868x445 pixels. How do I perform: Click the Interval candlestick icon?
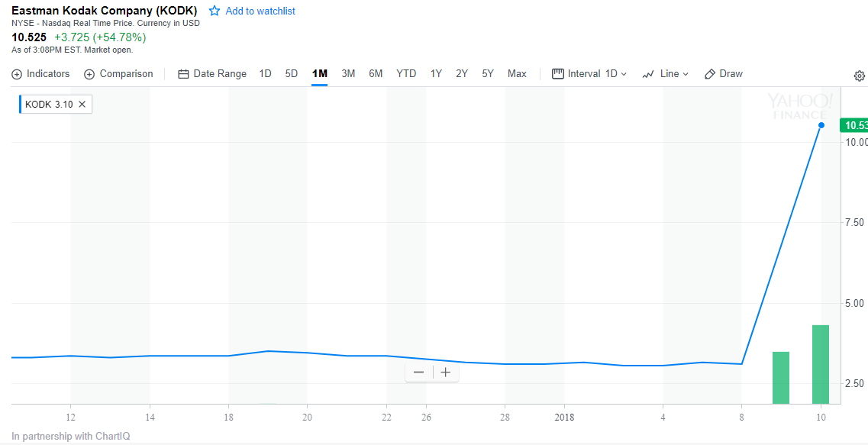tap(558, 73)
